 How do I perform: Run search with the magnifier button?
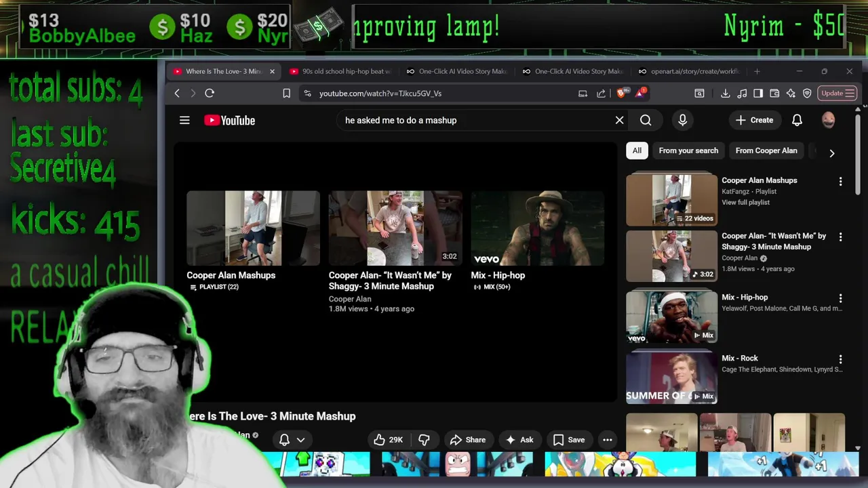click(646, 120)
